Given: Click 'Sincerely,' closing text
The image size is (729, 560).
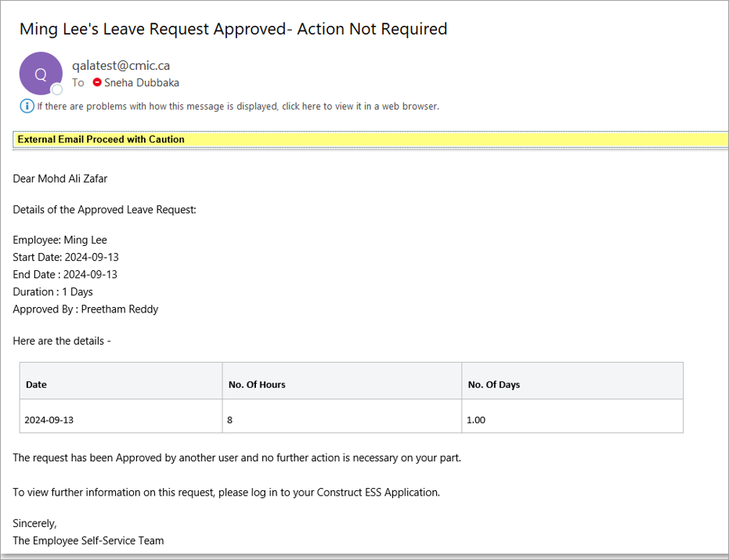Looking at the screenshot, I should click(x=35, y=524).
